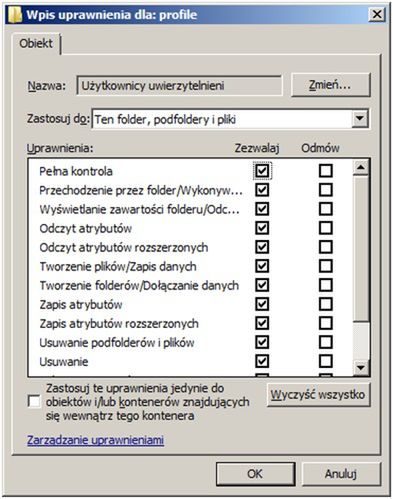Click the folder icon in the title bar

point(15,15)
